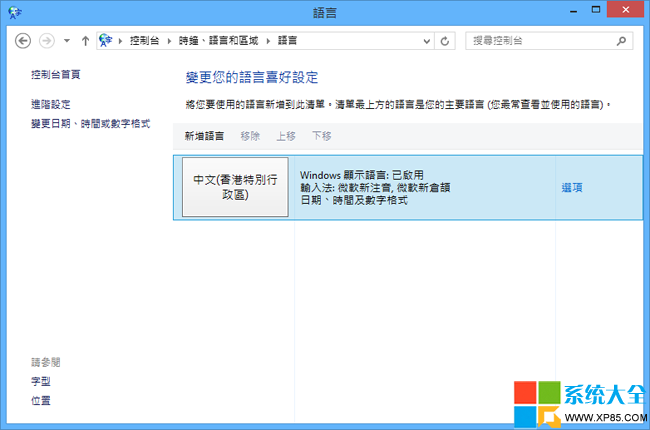Click the language icon in address bar
The height and width of the screenshot is (430, 650).
point(106,40)
